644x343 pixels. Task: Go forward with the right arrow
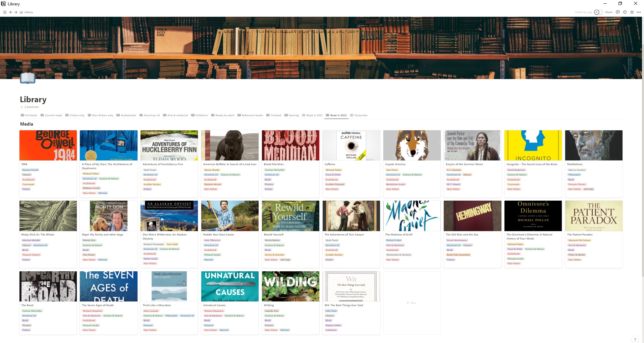click(16, 12)
